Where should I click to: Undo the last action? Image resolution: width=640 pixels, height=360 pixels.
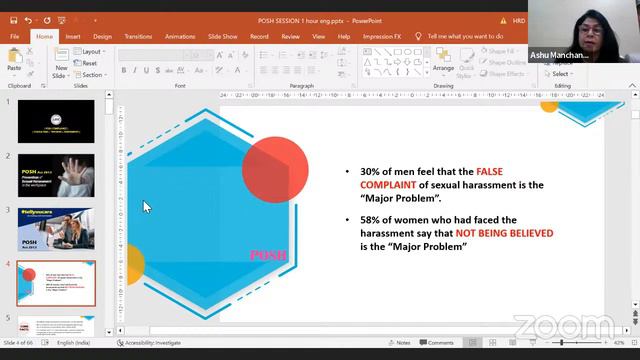pos(28,20)
